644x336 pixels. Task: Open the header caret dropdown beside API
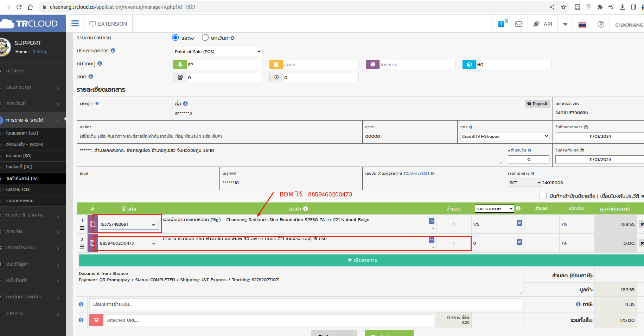(x=565, y=24)
